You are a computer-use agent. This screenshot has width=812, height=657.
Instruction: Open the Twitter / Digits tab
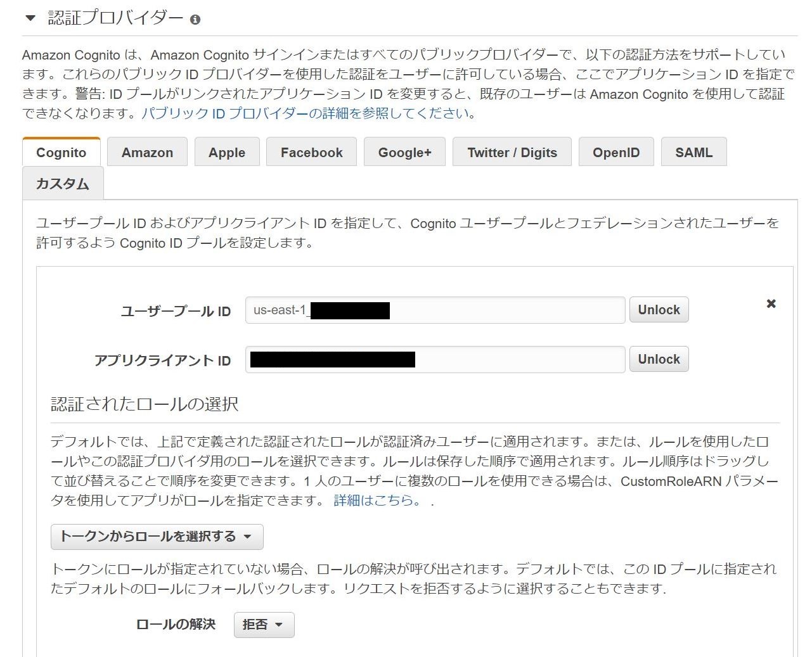click(512, 153)
